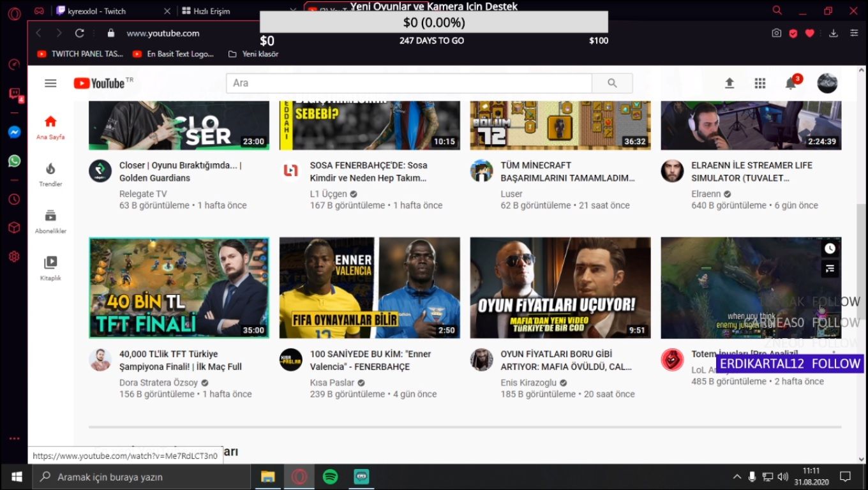Open Abonelikler in YouTube sidebar

(50, 221)
